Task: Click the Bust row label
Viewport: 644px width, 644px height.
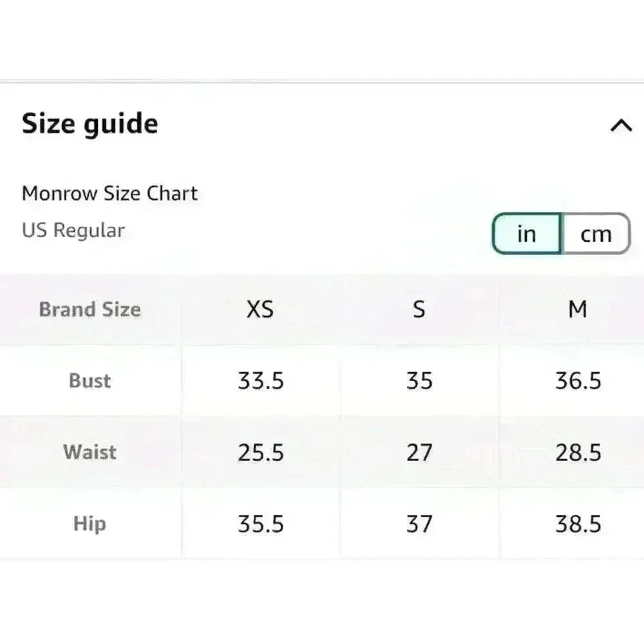Action: pyautogui.click(x=90, y=381)
